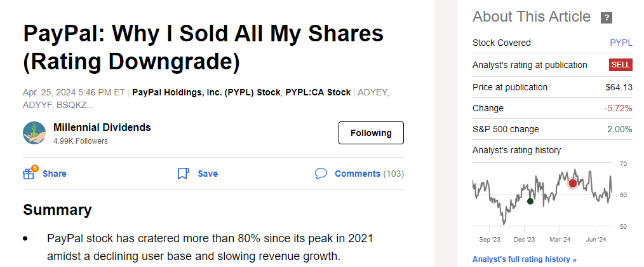Click the red dot on rating chart

pos(573,183)
